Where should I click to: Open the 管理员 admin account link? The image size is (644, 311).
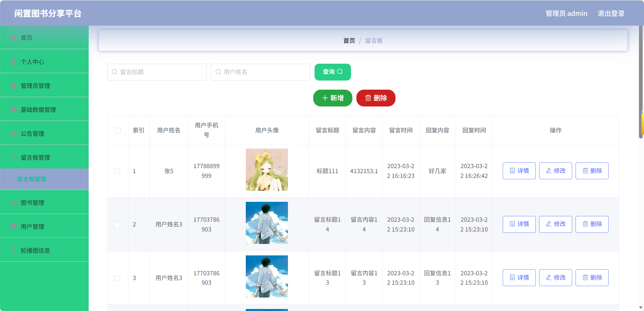click(566, 13)
